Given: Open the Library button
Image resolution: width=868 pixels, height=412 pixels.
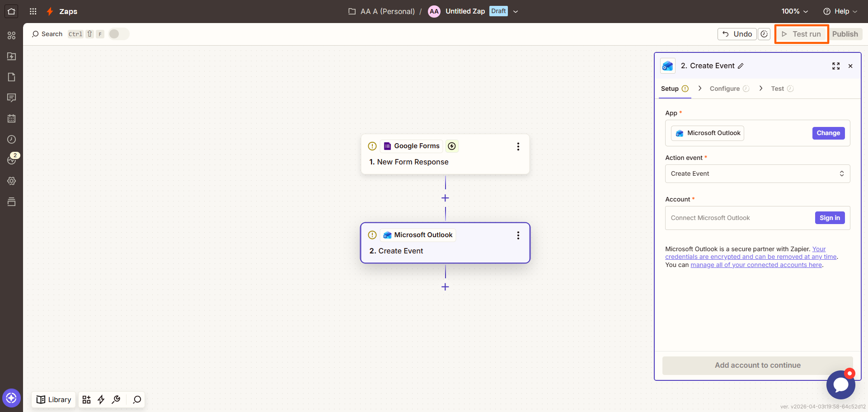Looking at the screenshot, I should click(54, 399).
